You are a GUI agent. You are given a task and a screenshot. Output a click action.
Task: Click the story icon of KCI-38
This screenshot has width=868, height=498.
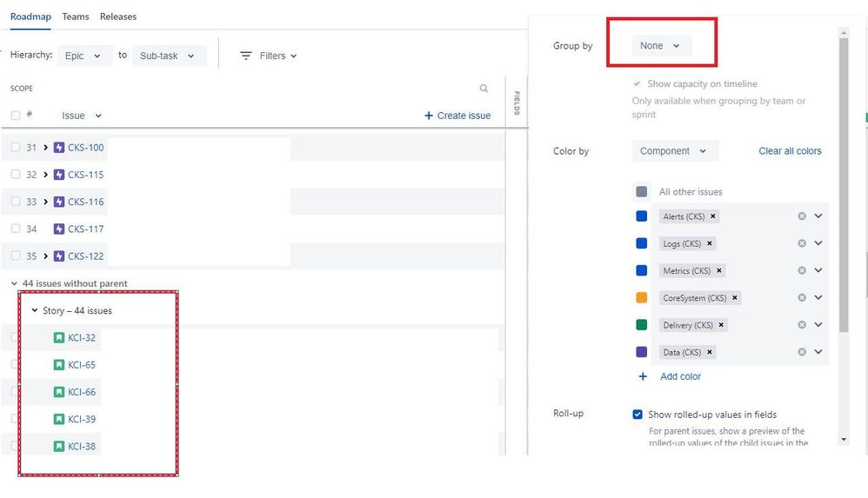point(59,446)
